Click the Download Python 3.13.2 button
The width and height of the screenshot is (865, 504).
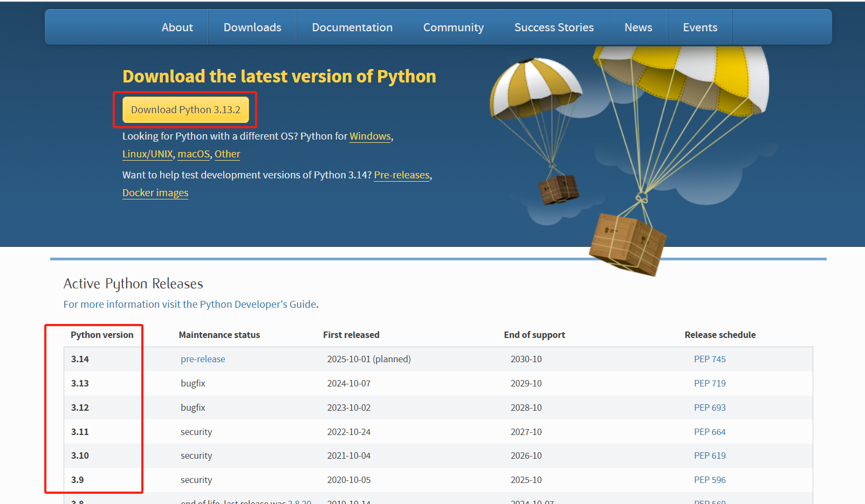click(x=186, y=110)
